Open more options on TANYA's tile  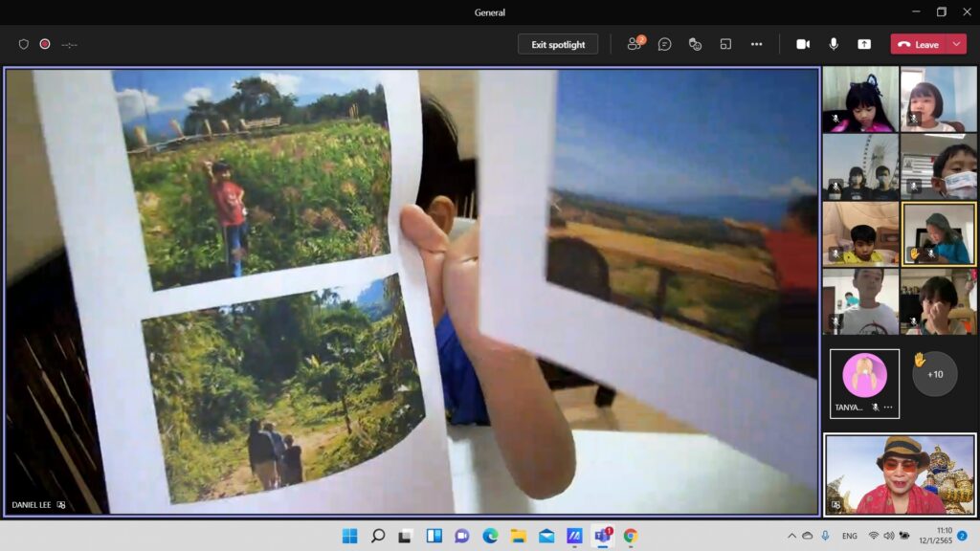point(889,408)
